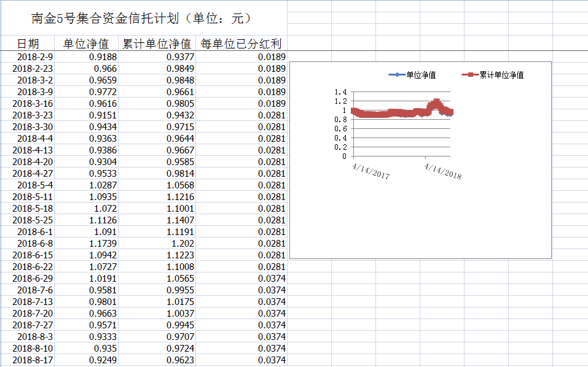Select cumulative value cell 1.1407
588x367 pixels.
tap(157, 220)
